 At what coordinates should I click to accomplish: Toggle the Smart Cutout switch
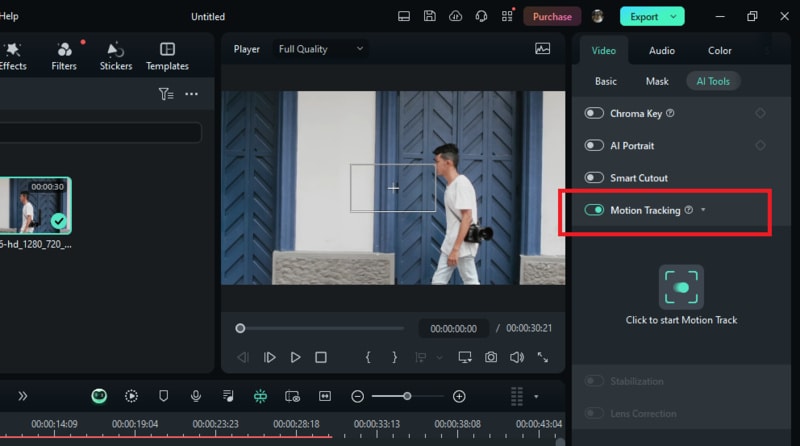pyautogui.click(x=594, y=178)
